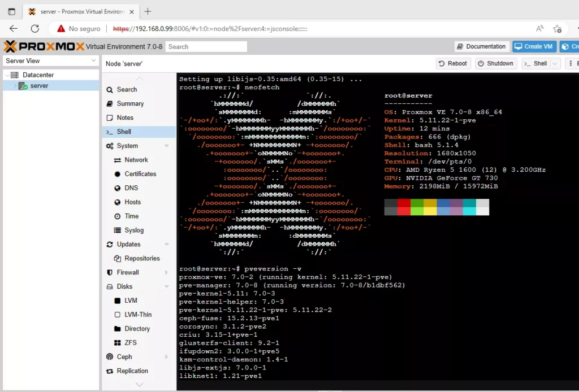Click the Notes icon in sidebar
The height and width of the screenshot is (392, 579).
pos(110,118)
